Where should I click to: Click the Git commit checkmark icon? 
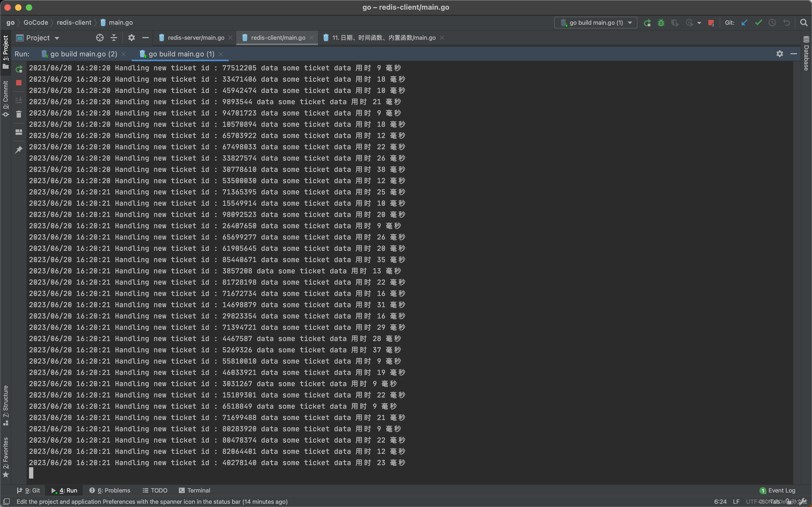click(x=758, y=23)
